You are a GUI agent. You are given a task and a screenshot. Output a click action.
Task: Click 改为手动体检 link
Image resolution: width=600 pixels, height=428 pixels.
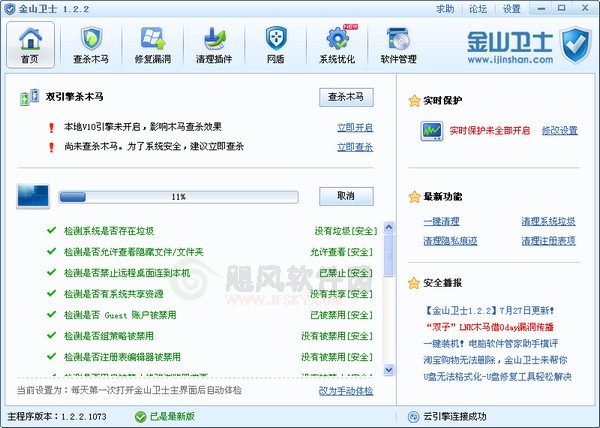(x=346, y=391)
